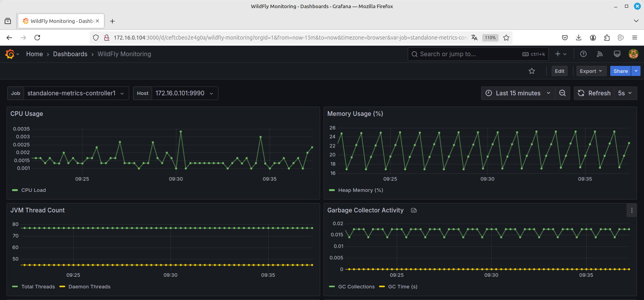The image size is (644, 300).
Task: Click the Refresh button
Action: pos(594,93)
